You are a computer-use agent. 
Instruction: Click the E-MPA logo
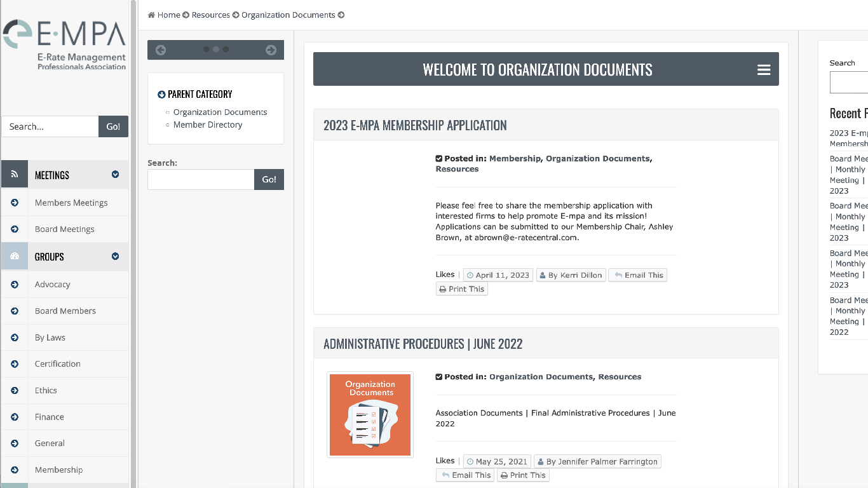click(64, 44)
